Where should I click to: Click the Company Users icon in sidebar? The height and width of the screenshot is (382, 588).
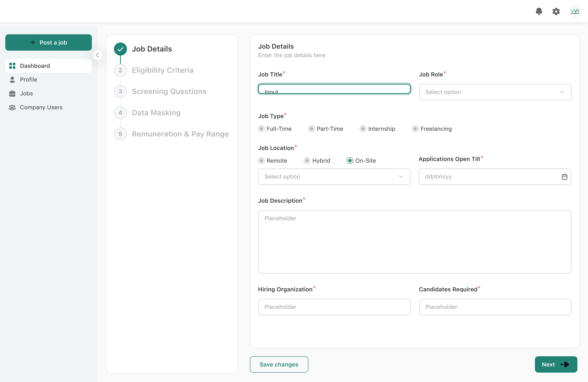12,107
